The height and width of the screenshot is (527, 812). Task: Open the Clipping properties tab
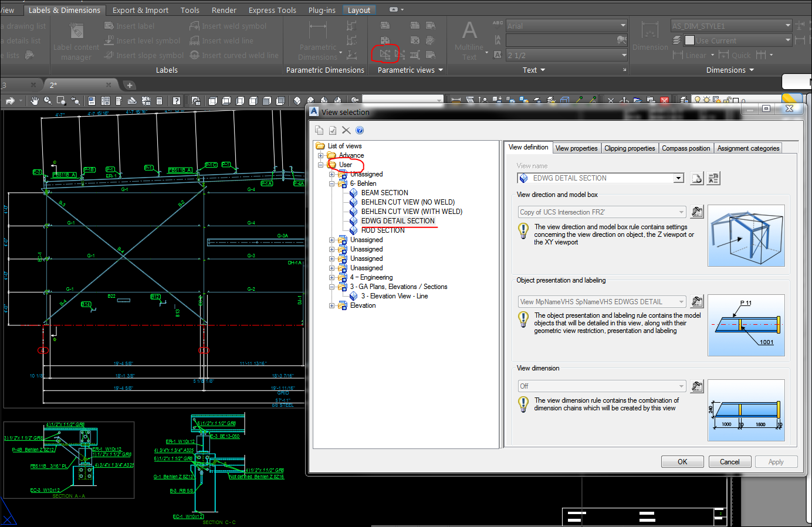pyautogui.click(x=629, y=148)
